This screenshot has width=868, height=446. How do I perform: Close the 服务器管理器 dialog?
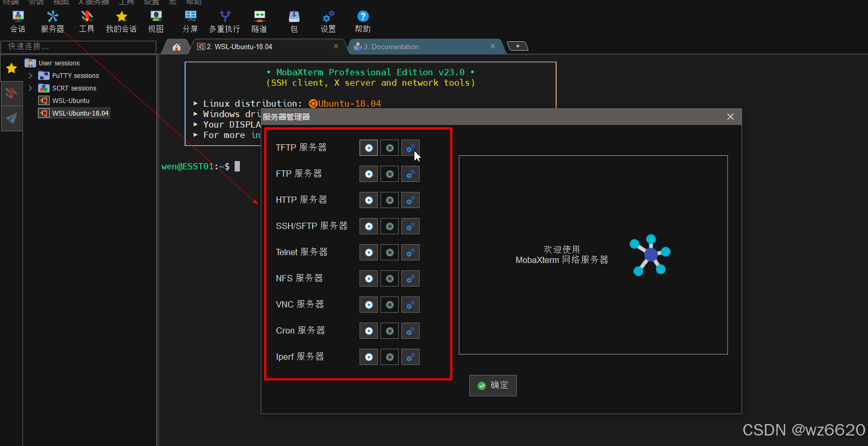[x=731, y=117]
